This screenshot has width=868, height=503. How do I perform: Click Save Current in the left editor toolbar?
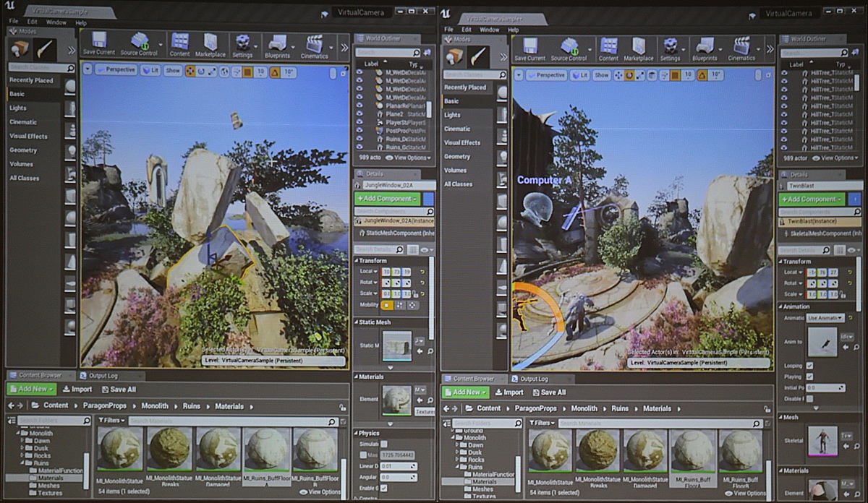coord(99,44)
